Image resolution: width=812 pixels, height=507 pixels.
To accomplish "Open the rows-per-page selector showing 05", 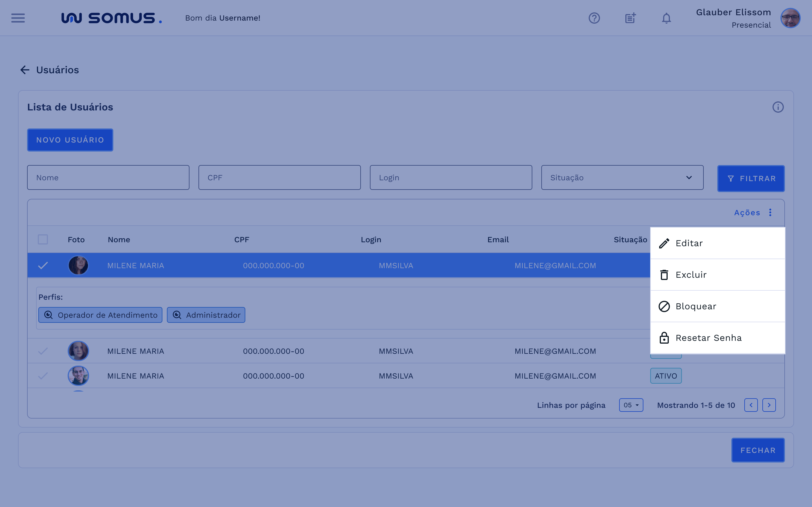I will click(x=631, y=405).
